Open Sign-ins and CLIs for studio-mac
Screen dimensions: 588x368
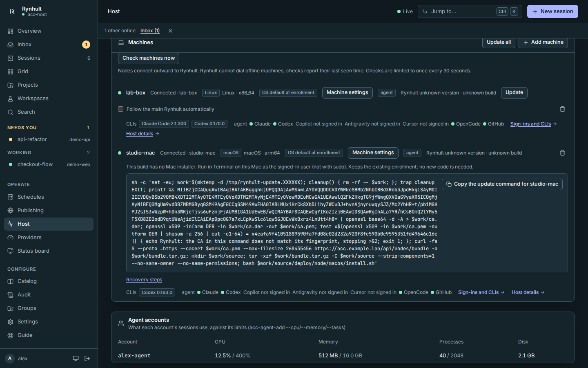(481, 292)
